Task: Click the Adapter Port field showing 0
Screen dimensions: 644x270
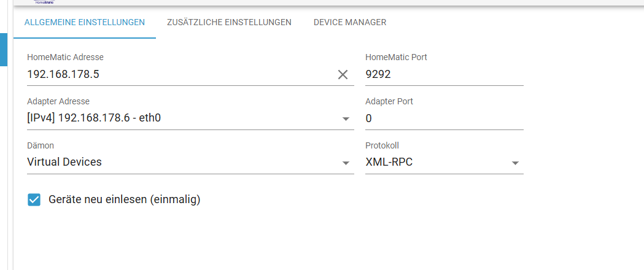Action: coord(444,118)
